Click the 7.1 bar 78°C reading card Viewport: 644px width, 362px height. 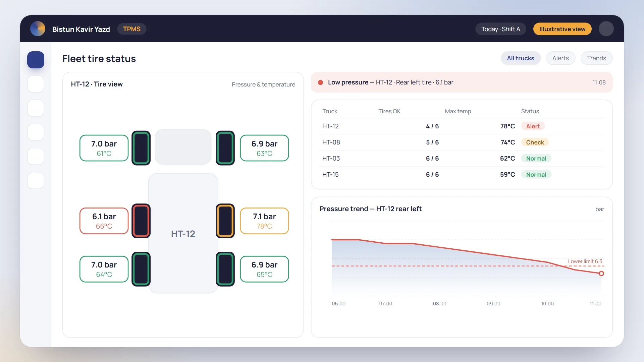click(264, 221)
